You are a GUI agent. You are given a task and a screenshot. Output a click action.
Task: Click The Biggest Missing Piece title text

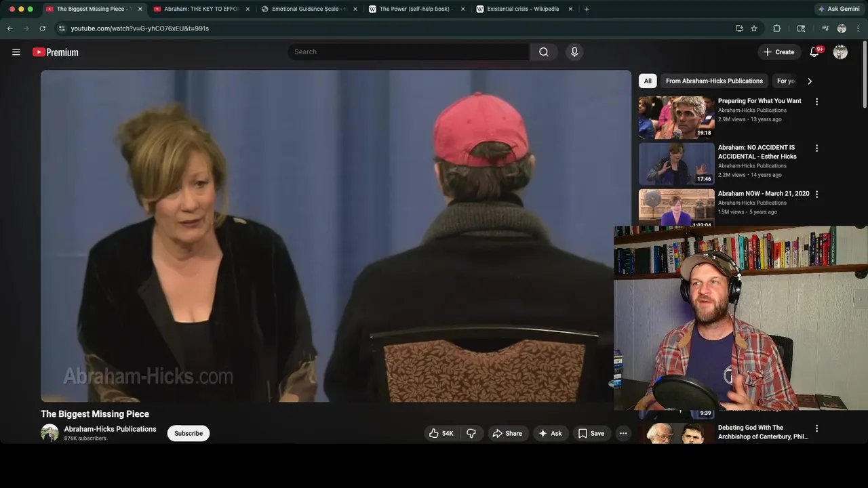[95, 414]
